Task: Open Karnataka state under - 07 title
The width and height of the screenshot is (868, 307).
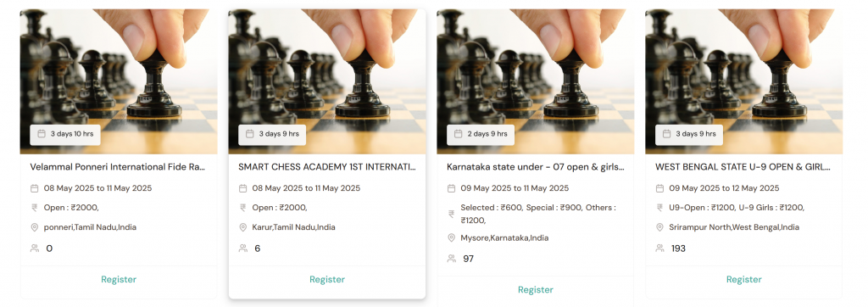Action: tap(536, 167)
